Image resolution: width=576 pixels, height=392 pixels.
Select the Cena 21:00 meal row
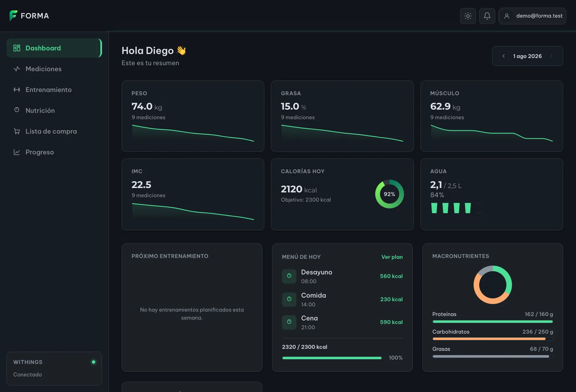pos(342,322)
